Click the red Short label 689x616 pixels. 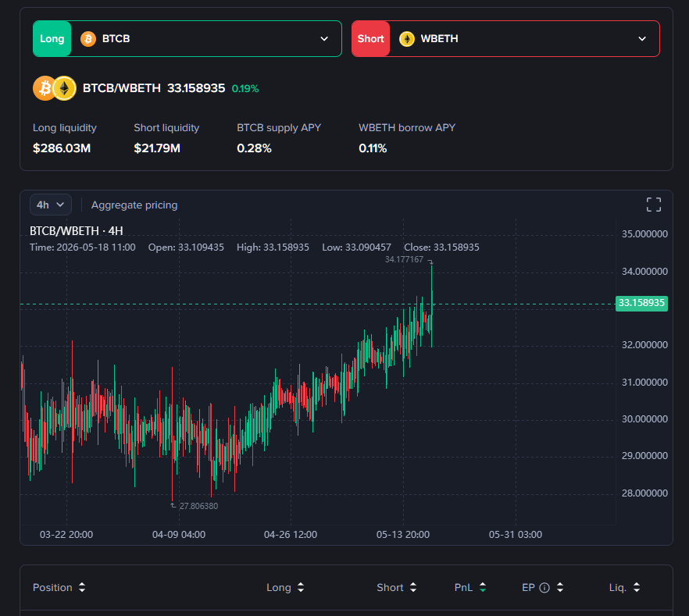(x=370, y=38)
